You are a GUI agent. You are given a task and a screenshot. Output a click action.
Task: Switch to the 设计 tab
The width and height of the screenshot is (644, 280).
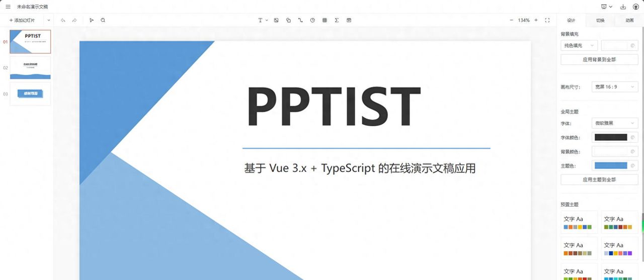pos(571,21)
